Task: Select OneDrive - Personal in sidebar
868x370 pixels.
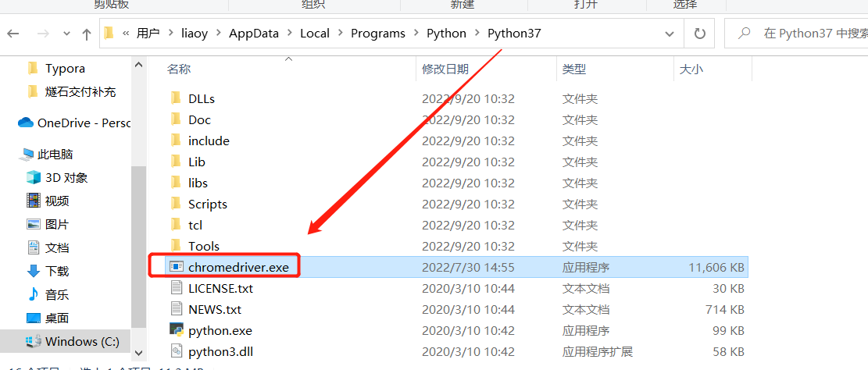Action: pyautogui.click(x=83, y=123)
